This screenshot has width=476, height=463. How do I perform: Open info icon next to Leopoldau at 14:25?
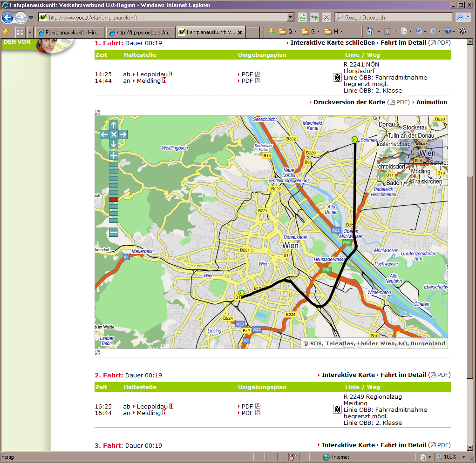point(171,74)
